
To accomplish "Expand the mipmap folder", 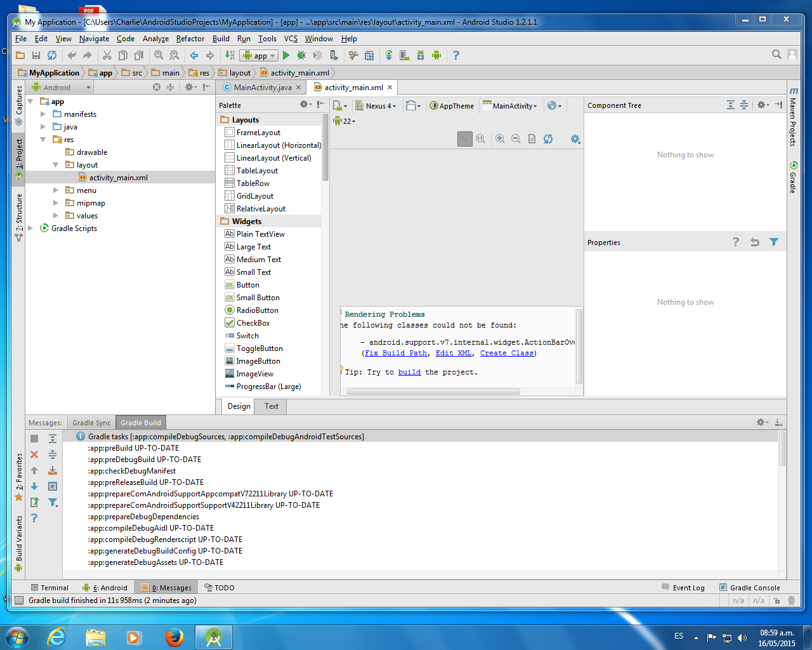I will coord(56,203).
